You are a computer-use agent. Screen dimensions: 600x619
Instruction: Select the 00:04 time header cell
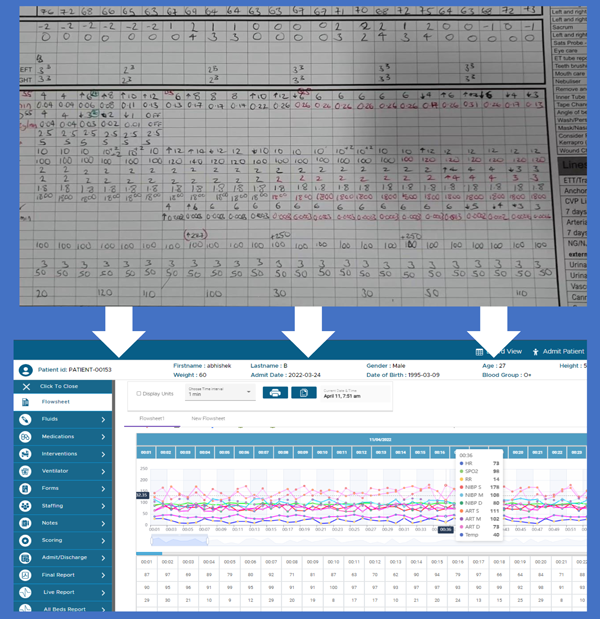tap(204, 452)
